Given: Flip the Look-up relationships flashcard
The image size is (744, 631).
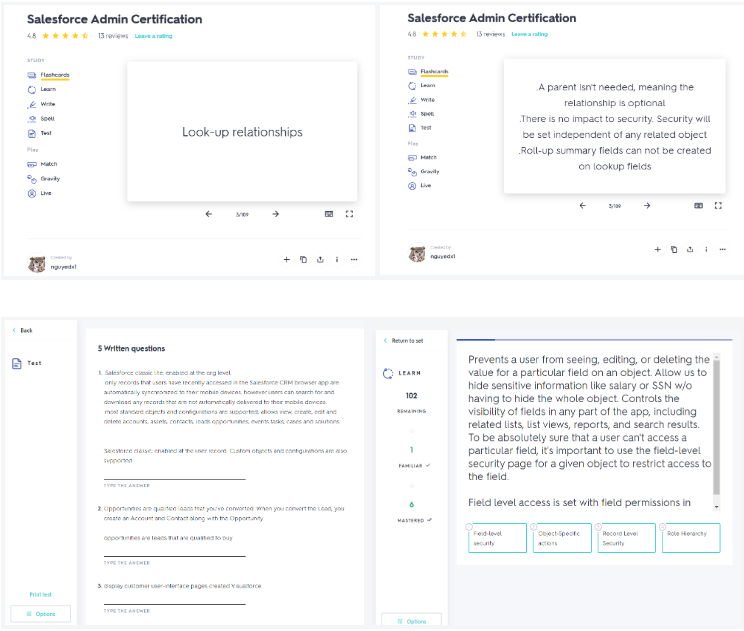Looking at the screenshot, I should pyautogui.click(x=242, y=131).
